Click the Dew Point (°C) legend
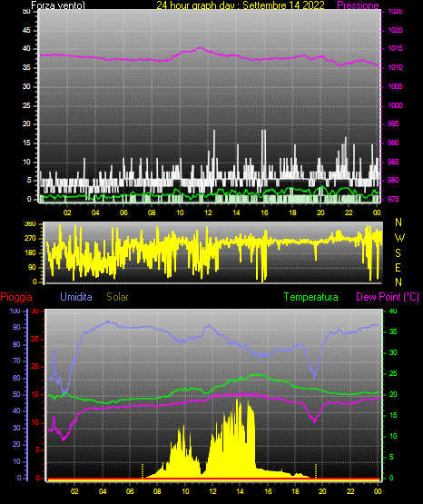Image resolution: width=423 pixels, height=504 pixels. click(x=388, y=297)
